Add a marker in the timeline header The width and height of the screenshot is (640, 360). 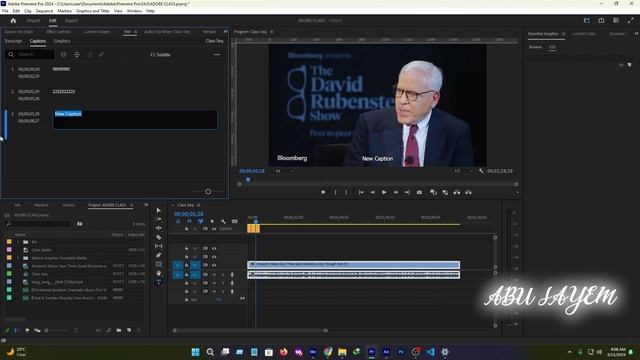[x=212, y=221]
